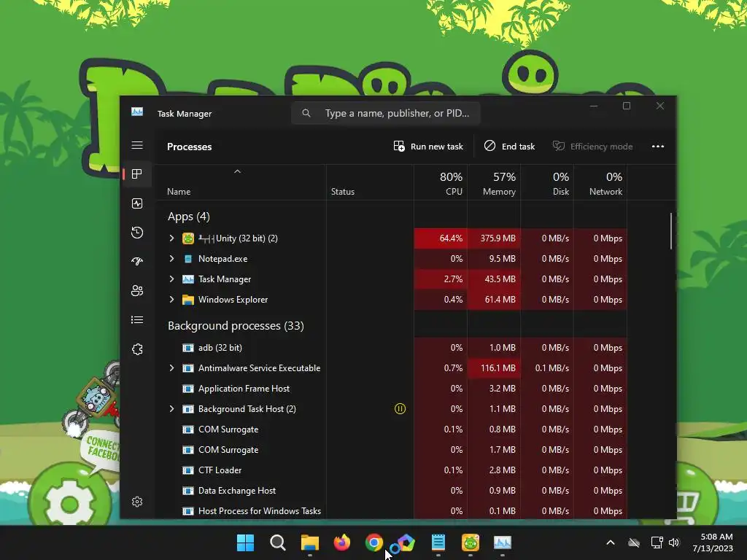This screenshot has height=560, width=747.
Task: Switch to Task Manager taskbar icon
Action: click(502, 542)
